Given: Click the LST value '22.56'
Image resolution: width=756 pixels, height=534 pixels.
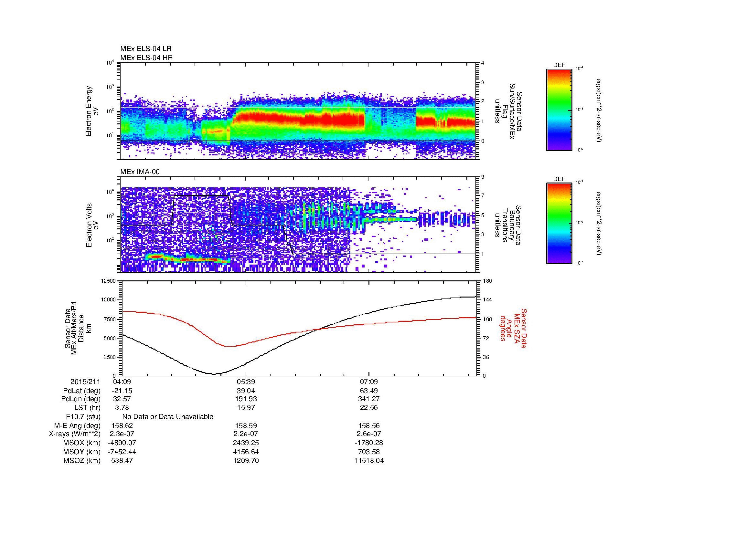Looking at the screenshot, I should [x=369, y=408].
